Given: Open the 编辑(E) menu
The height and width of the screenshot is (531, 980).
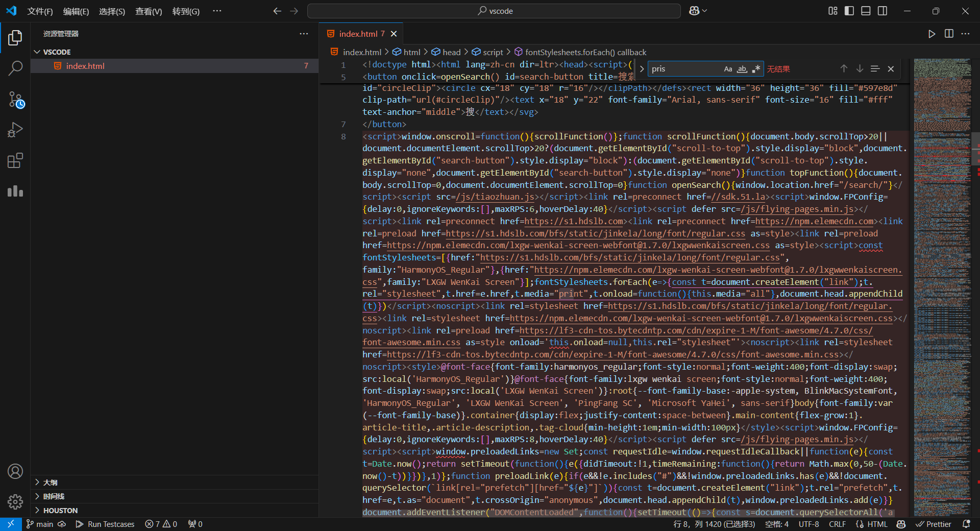Looking at the screenshot, I should coord(76,11).
